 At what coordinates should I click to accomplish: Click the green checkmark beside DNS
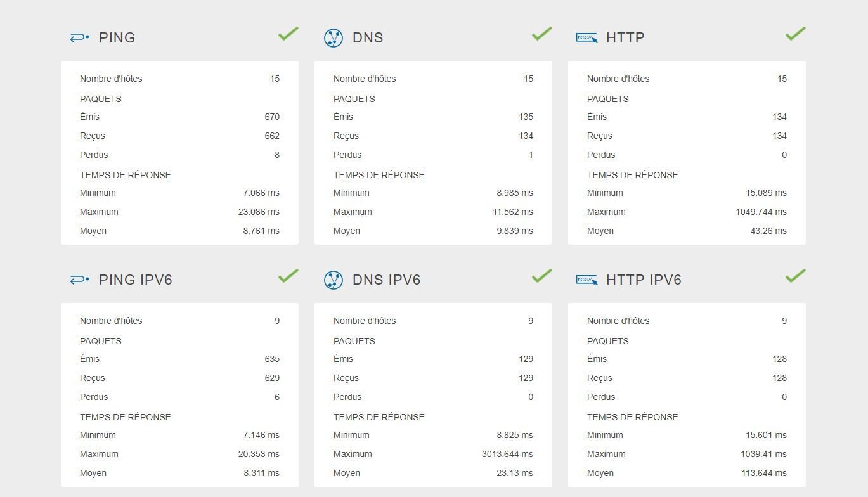point(541,34)
